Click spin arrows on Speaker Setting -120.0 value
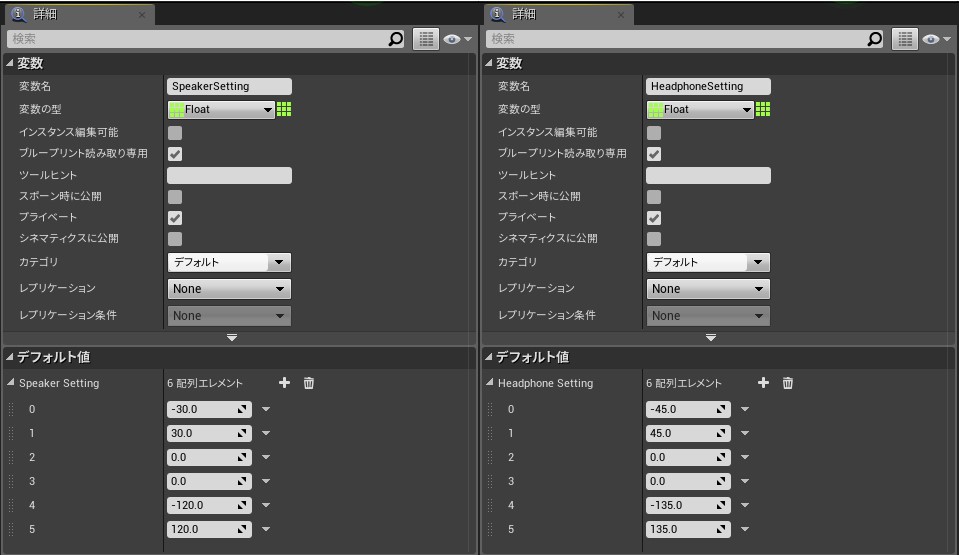 pos(242,505)
